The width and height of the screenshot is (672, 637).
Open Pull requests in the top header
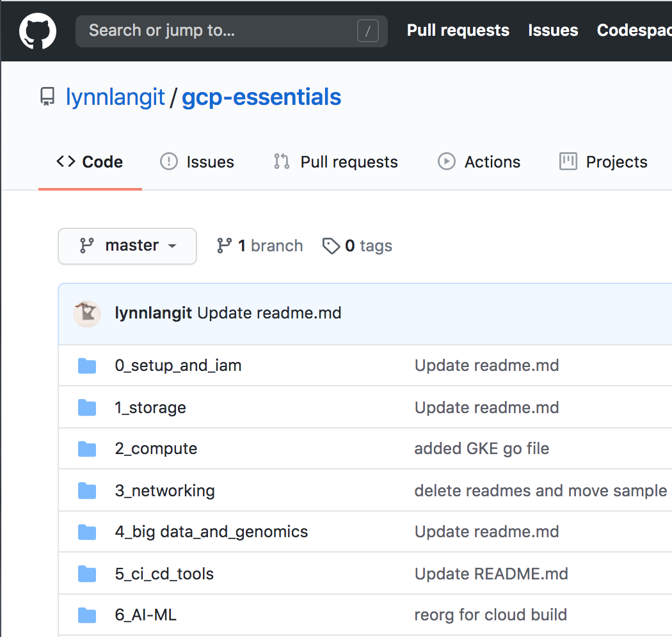[x=458, y=31]
